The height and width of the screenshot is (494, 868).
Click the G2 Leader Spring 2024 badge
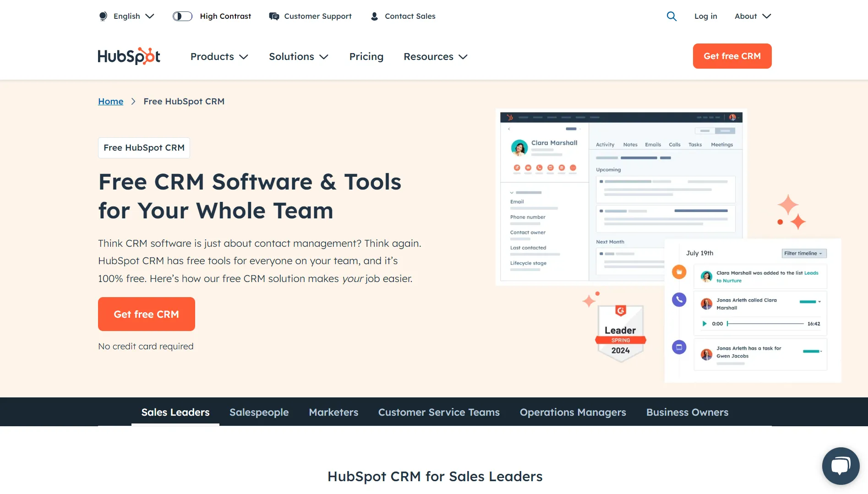(x=621, y=334)
